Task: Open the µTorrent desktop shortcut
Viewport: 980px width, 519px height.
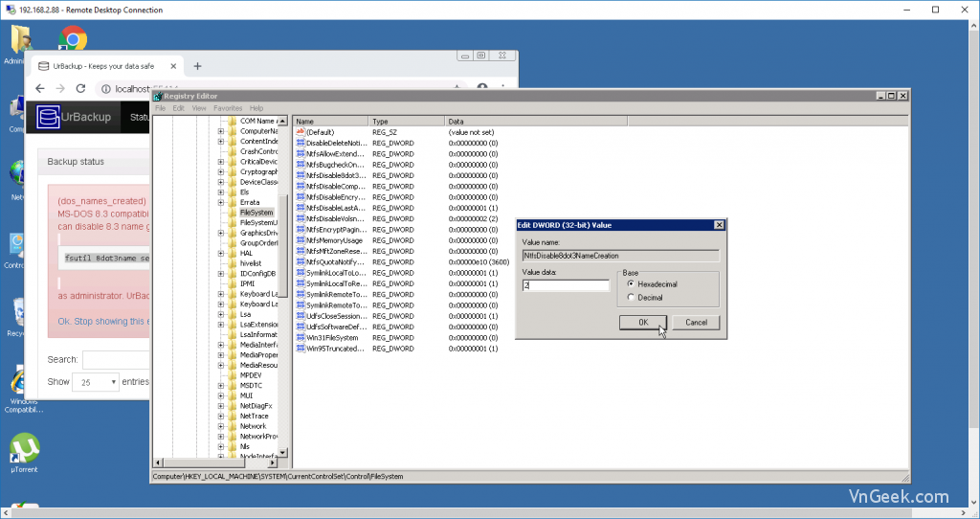Action: [x=24, y=453]
